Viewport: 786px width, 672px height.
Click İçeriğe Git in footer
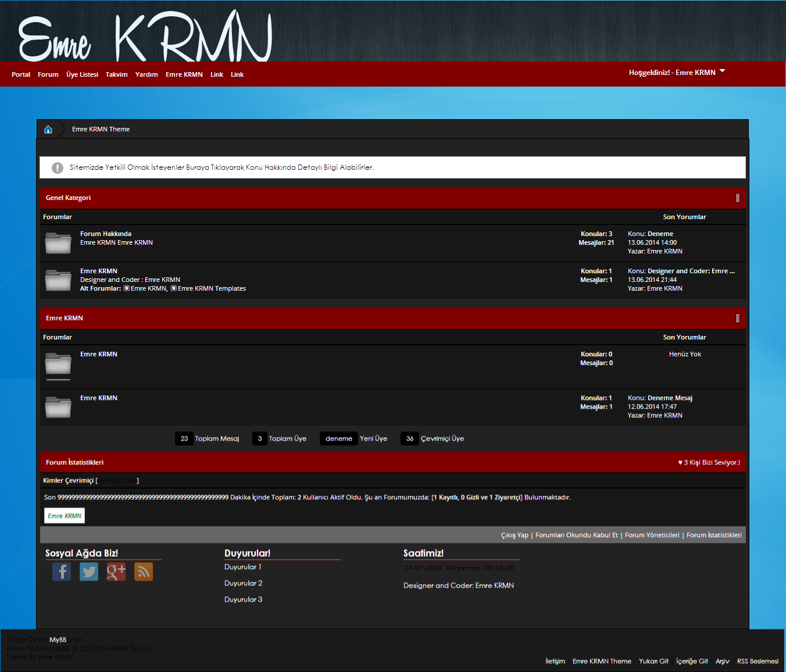coord(692,662)
